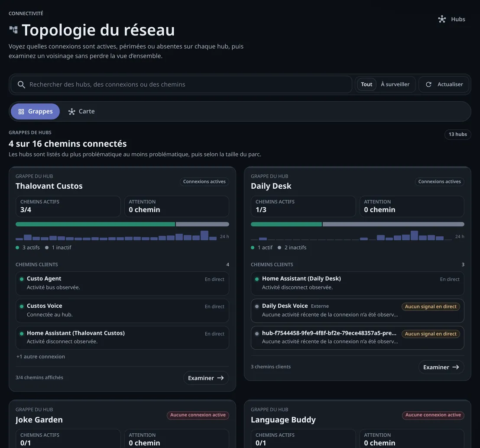This screenshot has width=480, height=448.
Task: Click the Hubs network icon
Action: coord(442,19)
